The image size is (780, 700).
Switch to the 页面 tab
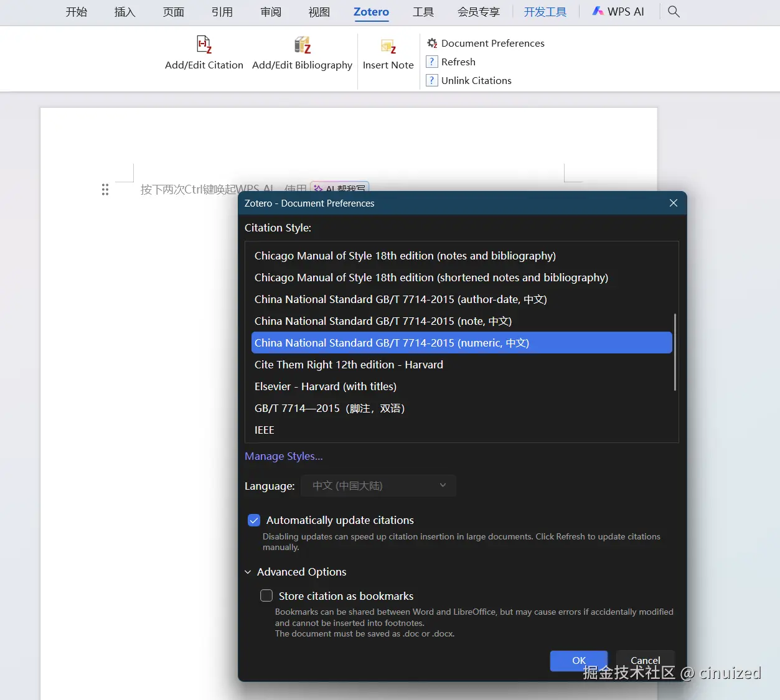point(174,12)
